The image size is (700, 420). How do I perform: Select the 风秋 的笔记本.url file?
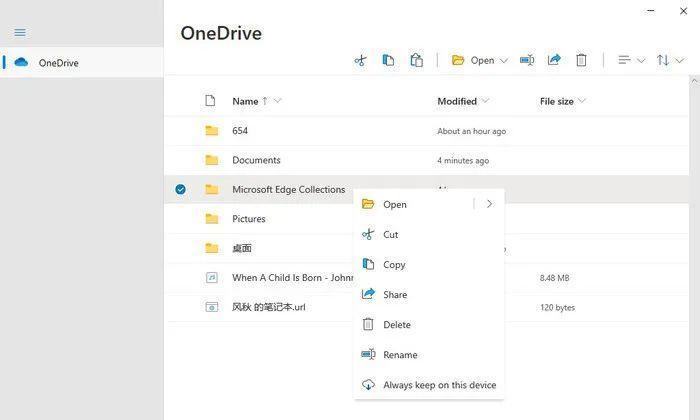269,307
